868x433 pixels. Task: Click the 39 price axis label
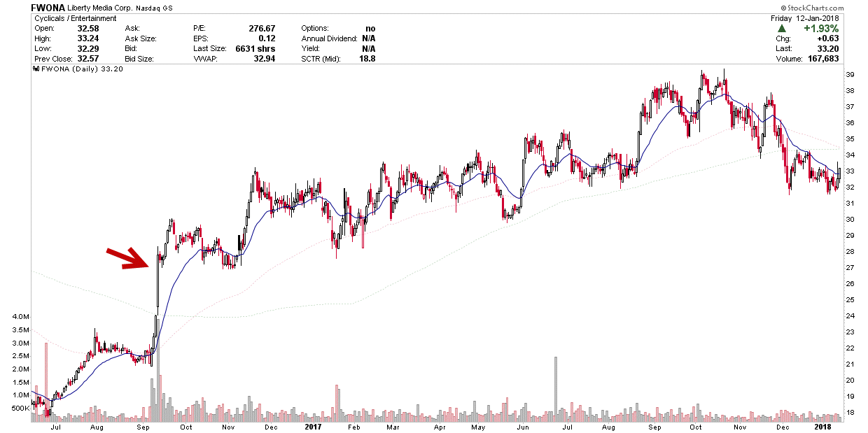(850, 75)
